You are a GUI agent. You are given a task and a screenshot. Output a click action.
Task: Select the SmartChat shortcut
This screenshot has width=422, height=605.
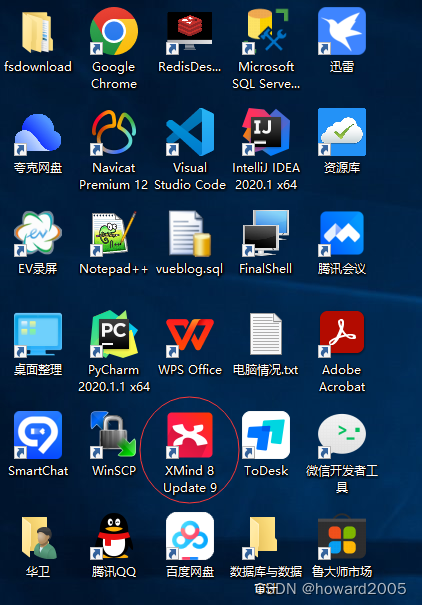click(x=37, y=435)
